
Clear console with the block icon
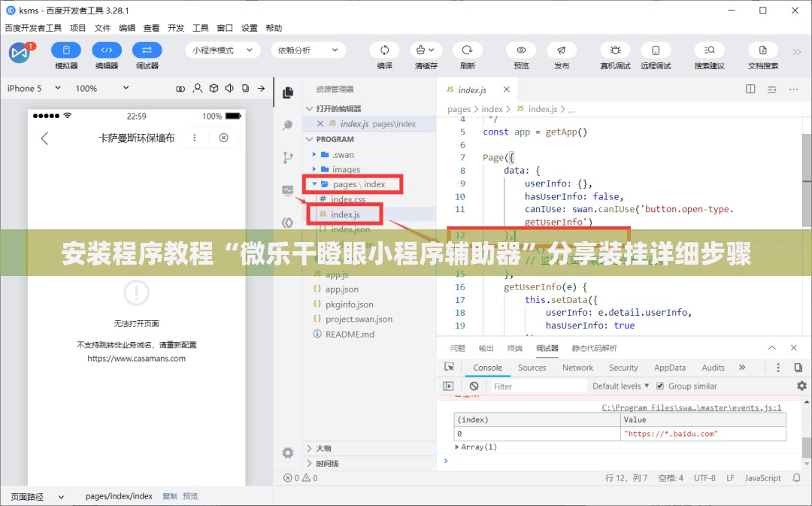(474, 386)
